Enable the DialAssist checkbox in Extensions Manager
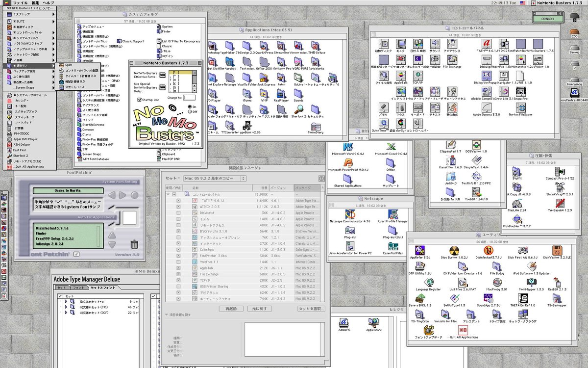The width and height of the screenshot is (588, 368). (x=178, y=213)
